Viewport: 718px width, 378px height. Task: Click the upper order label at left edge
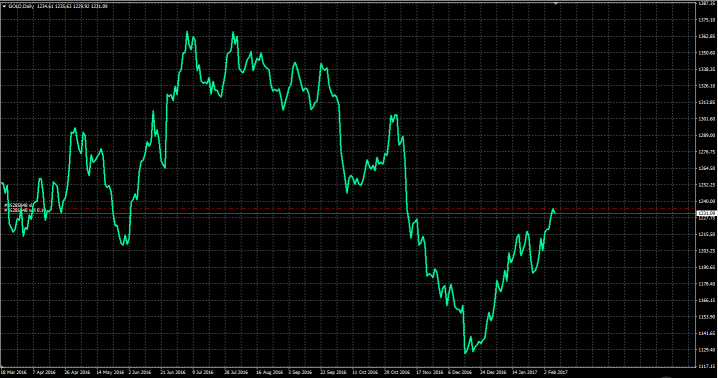pyautogui.click(x=18, y=205)
